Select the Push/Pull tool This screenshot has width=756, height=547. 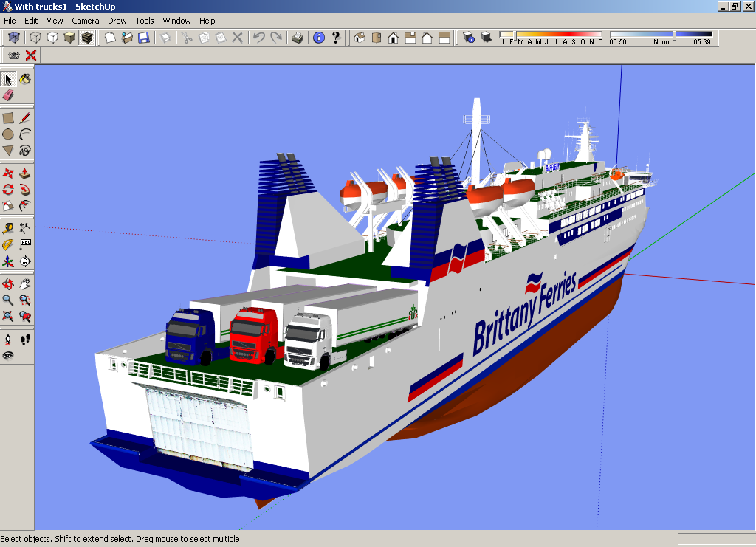pos(25,173)
